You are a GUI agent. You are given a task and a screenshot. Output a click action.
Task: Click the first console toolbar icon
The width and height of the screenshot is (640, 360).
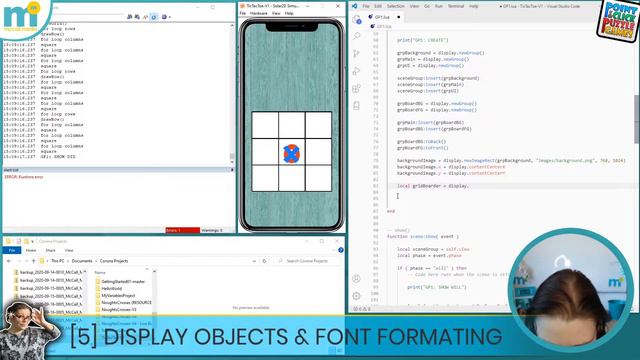click(129, 17)
